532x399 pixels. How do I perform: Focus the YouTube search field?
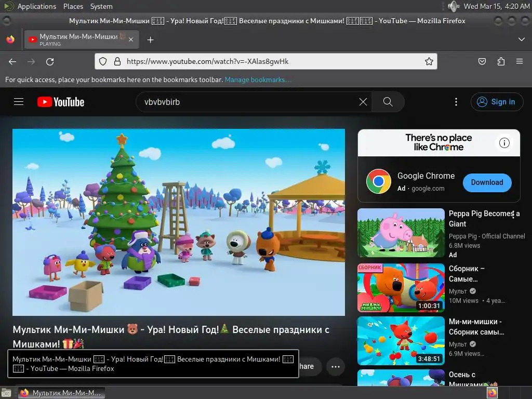pyautogui.click(x=249, y=102)
